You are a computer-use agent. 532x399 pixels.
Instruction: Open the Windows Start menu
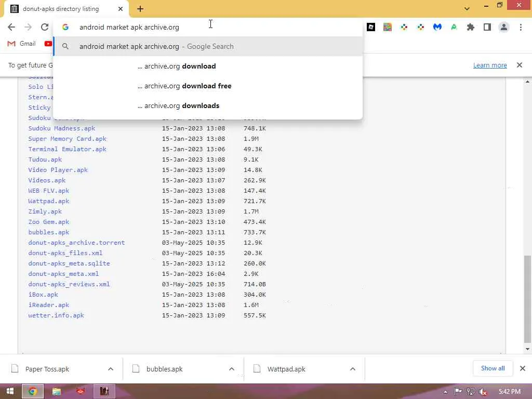coord(10,391)
